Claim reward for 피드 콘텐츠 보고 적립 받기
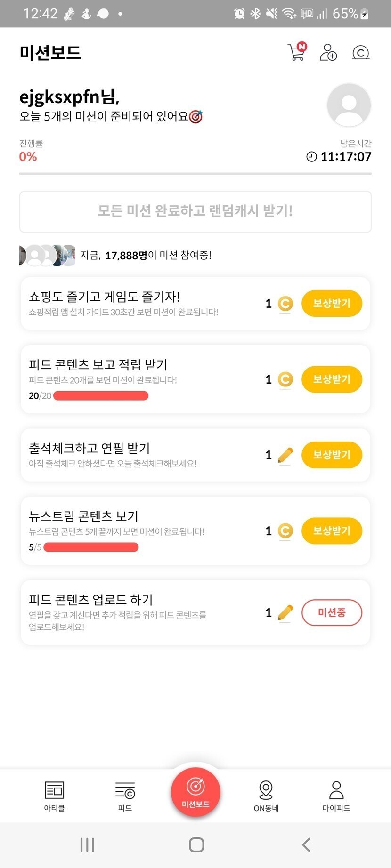The height and width of the screenshot is (868, 391). click(332, 379)
